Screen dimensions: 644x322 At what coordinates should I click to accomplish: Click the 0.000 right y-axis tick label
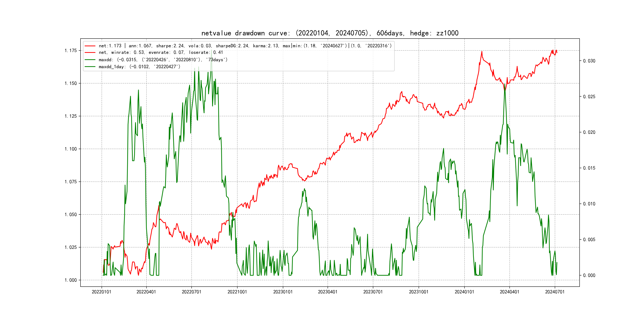coord(589,275)
